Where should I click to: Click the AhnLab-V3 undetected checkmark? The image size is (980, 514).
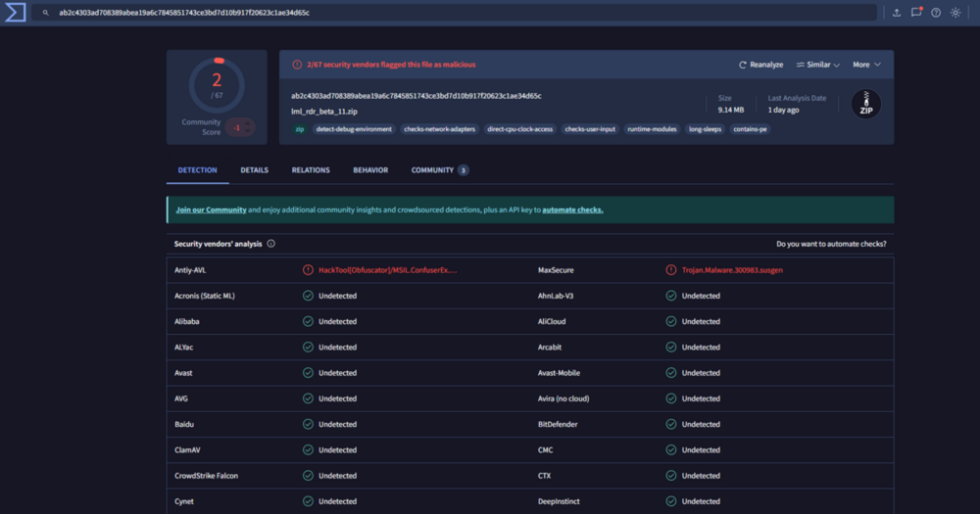[x=670, y=296]
